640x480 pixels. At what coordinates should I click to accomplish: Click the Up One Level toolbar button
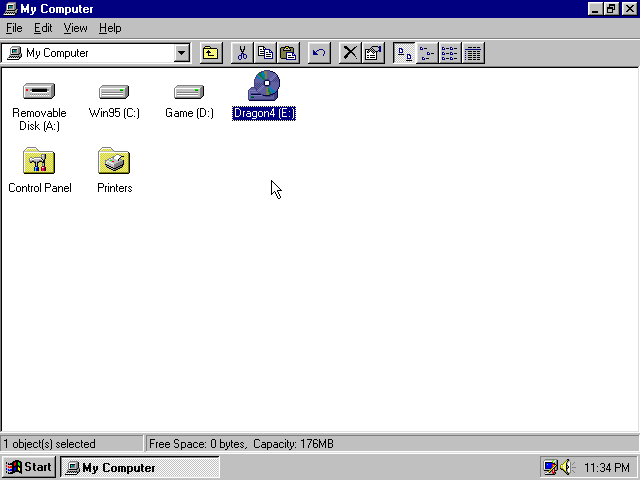click(x=211, y=53)
